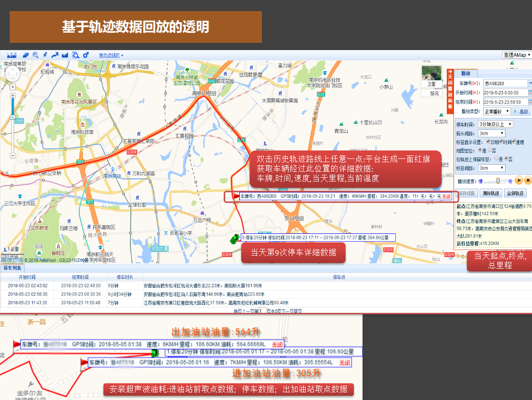532x400 pixels.
Task: Select 否 for 地图定位 option
Action: 490,150
